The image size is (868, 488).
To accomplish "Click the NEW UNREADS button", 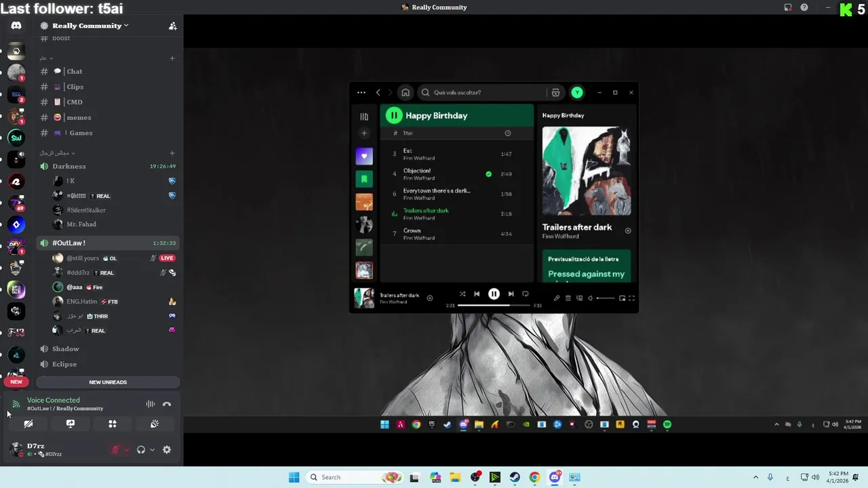I will 108,382.
